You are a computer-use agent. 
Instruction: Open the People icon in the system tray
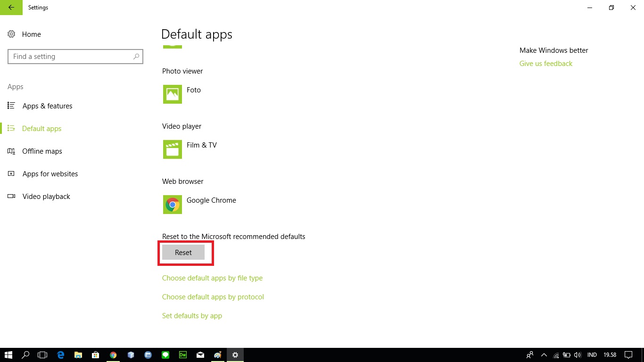(x=530, y=355)
